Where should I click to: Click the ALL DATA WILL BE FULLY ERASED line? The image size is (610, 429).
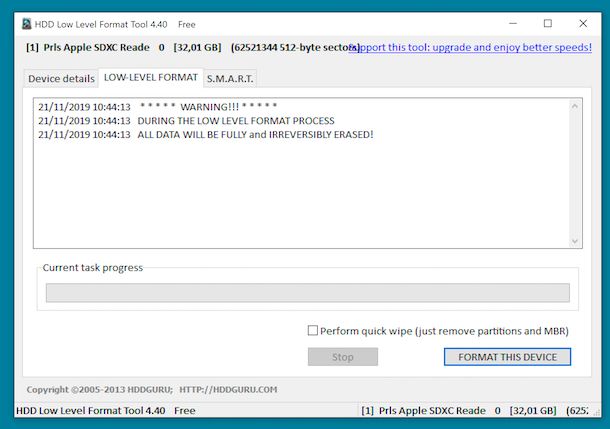205,135
